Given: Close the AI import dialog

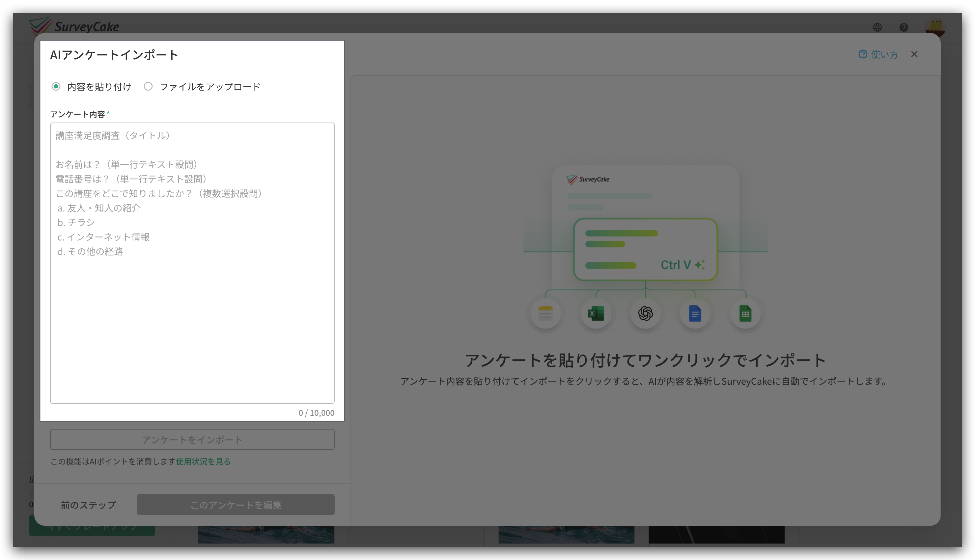Looking at the screenshot, I should (x=914, y=54).
